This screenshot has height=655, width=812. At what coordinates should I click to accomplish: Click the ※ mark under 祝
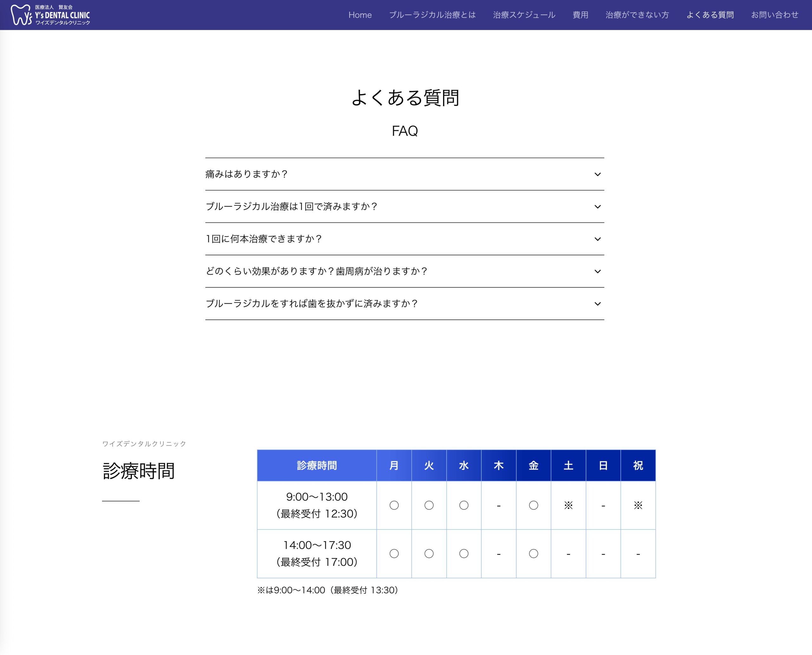[x=638, y=505]
